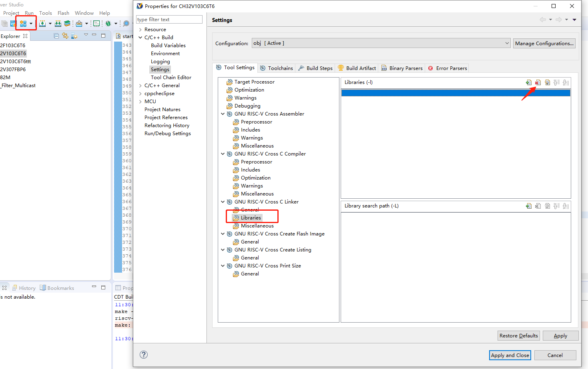Click Edit icon in Libraries (-l) toolbar
This screenshot has width=588, height=369.
[x=547, y=82]
